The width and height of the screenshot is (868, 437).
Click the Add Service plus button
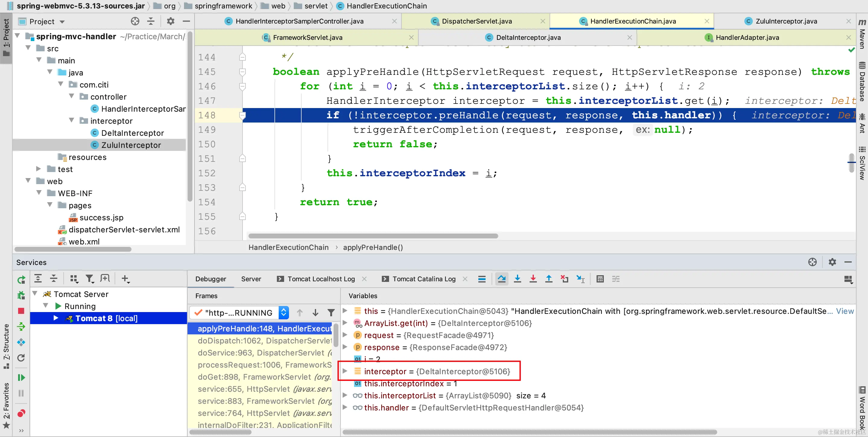125,279
